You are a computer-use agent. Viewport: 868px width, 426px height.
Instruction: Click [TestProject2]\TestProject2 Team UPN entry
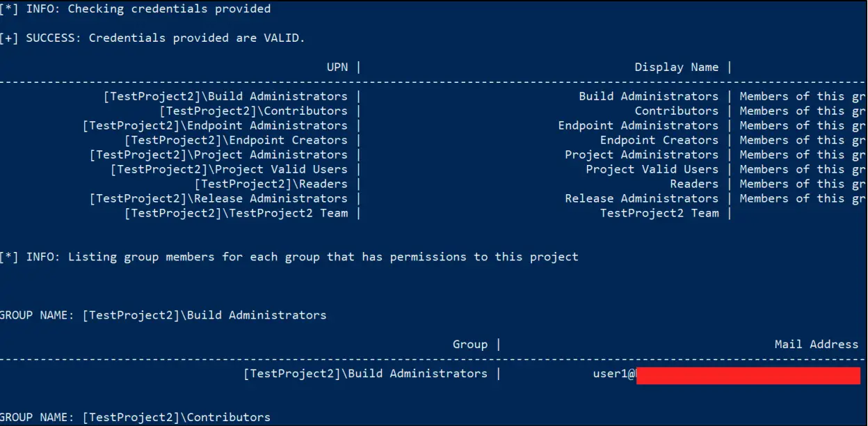236,213
